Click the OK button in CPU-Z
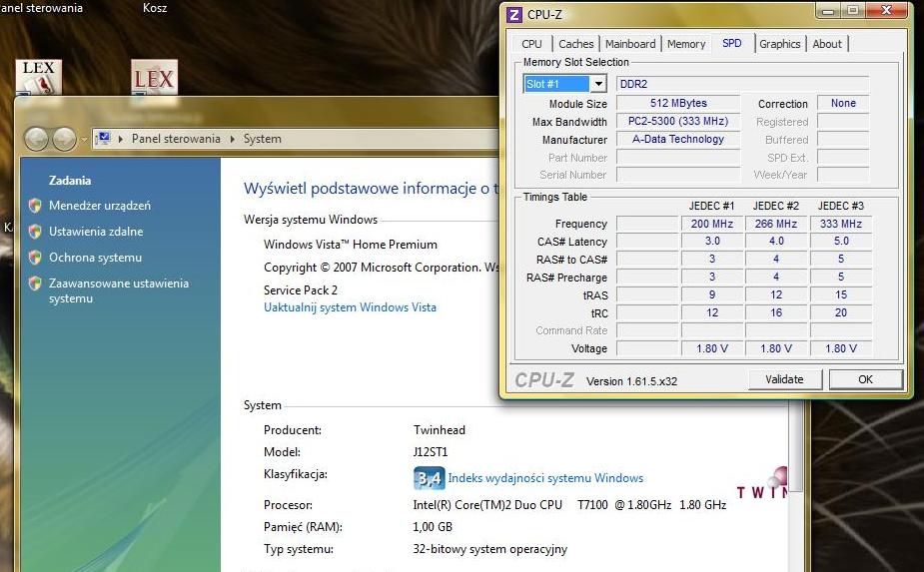Image resolution: width=924 pixels, height=572 pixels. coord(866,380)
